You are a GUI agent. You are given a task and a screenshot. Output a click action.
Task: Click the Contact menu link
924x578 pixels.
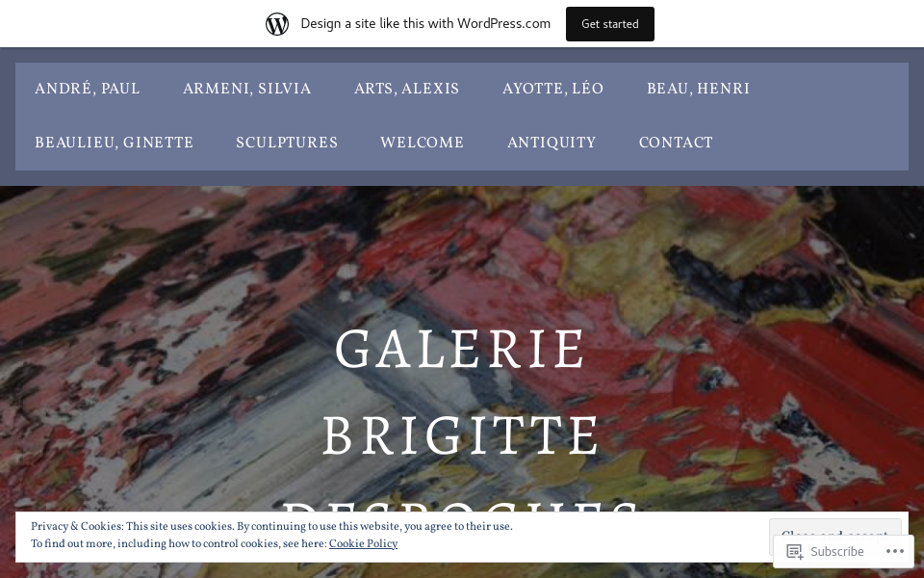point(676,143)
